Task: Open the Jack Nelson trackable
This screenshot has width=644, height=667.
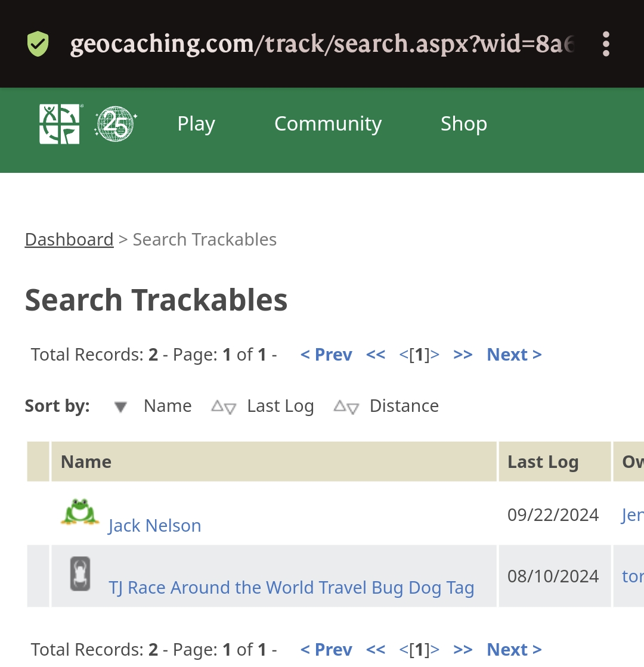Action: click(x=154, y=526)
